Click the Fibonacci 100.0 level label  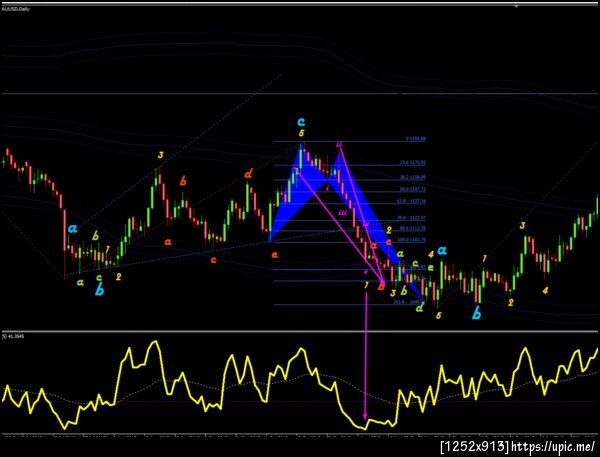tap(412, 240)
